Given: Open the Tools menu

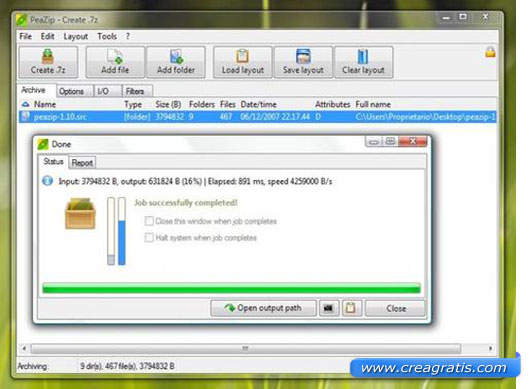Looking at the screenshot, I should pos(107,36).
